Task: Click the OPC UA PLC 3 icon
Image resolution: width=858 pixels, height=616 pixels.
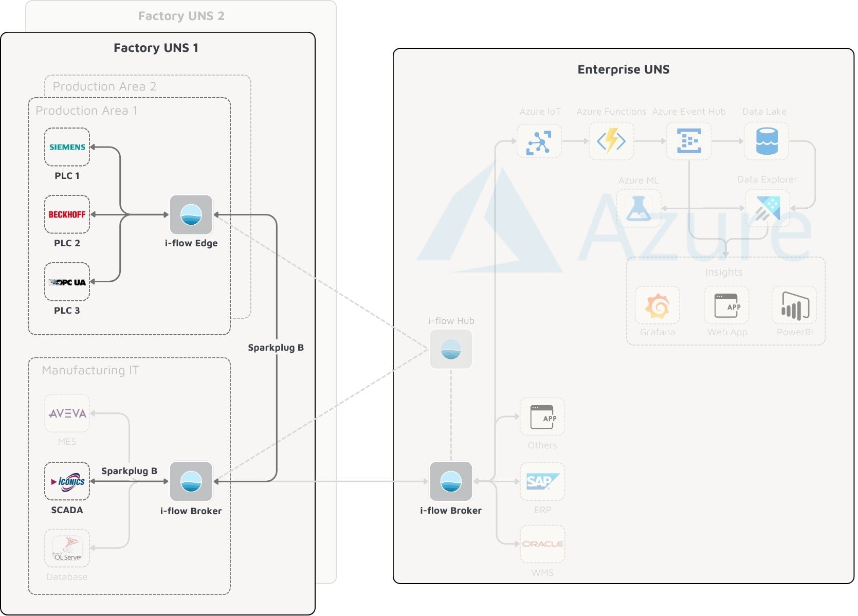Action: pos(67,282)
